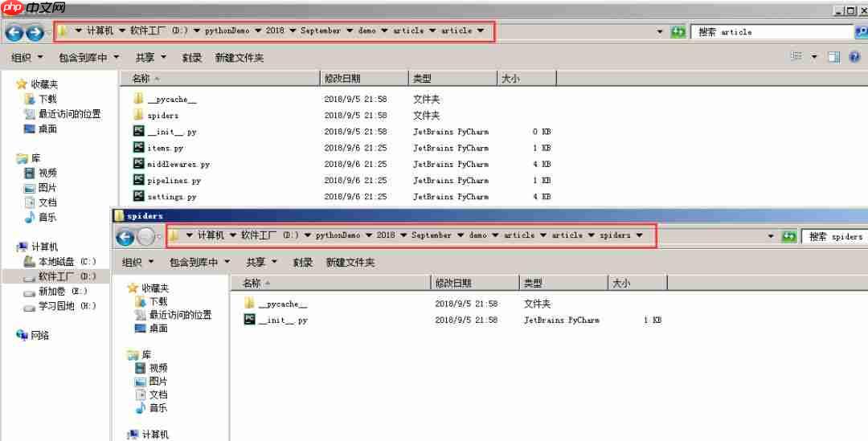This screenshot has height=441, width=868.
Task: Click the 搜索 spiders search field
Action: coord(834,237)
